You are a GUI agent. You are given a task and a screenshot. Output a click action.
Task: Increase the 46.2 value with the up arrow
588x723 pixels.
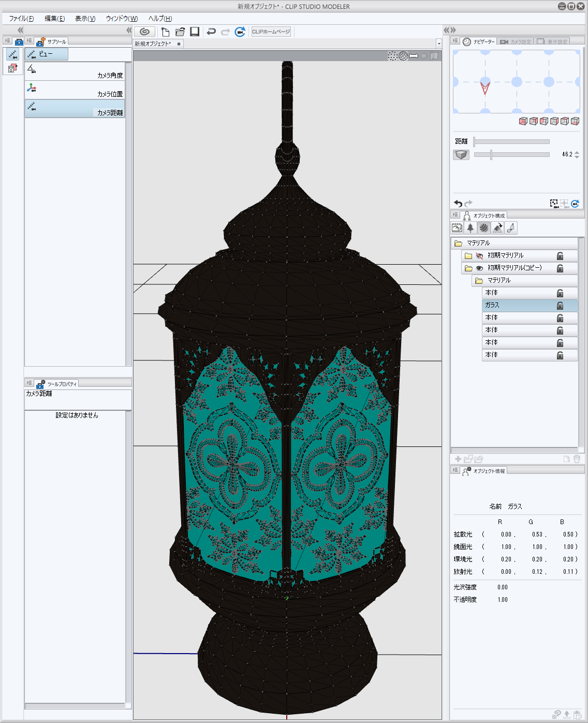pyautogui.click(x=577, y=152)
